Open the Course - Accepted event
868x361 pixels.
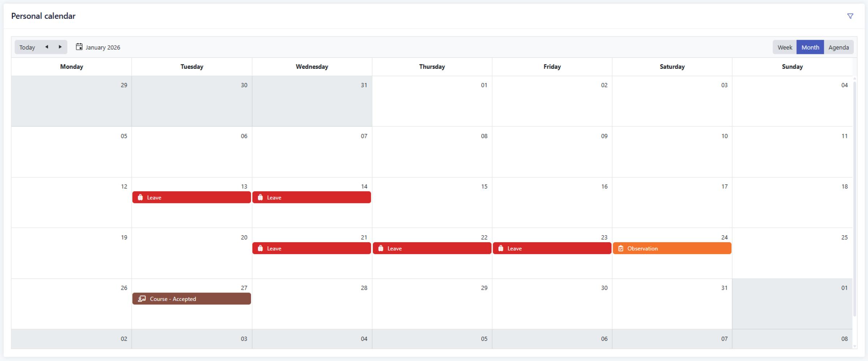191,299
